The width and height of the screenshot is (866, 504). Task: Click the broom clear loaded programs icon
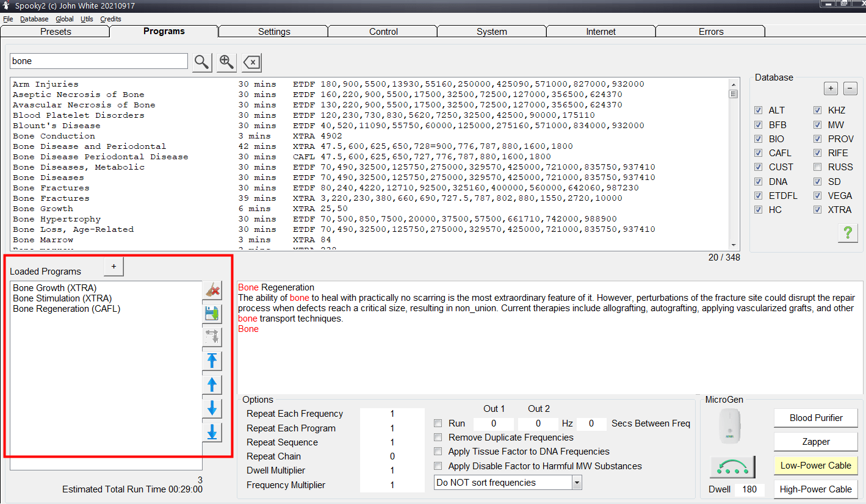click(212, 290)
